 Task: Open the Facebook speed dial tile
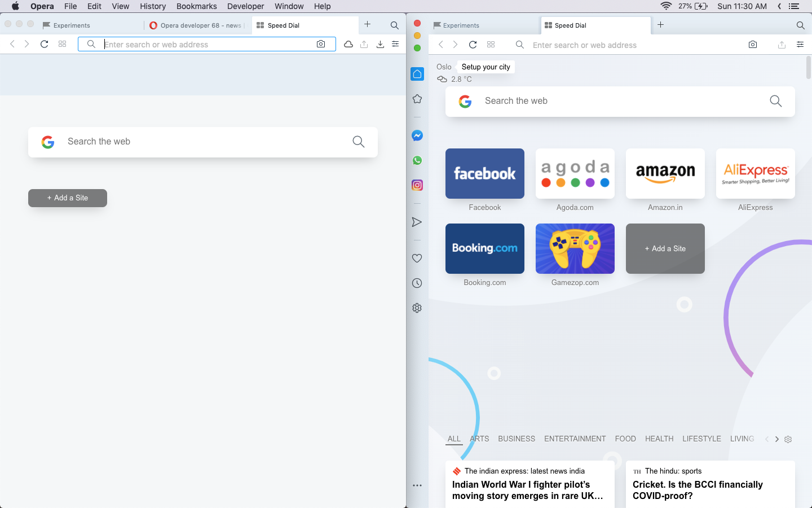click(x=485, y=174)
